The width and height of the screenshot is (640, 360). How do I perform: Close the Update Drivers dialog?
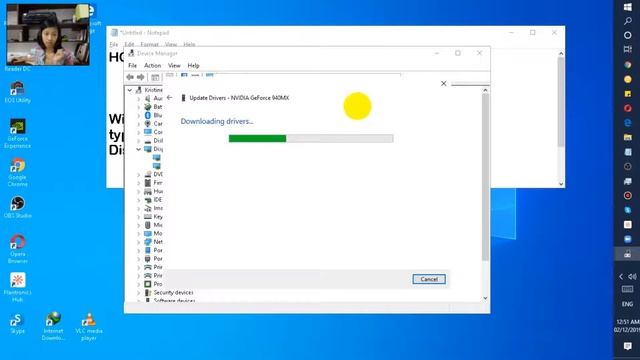coord(444,83)
